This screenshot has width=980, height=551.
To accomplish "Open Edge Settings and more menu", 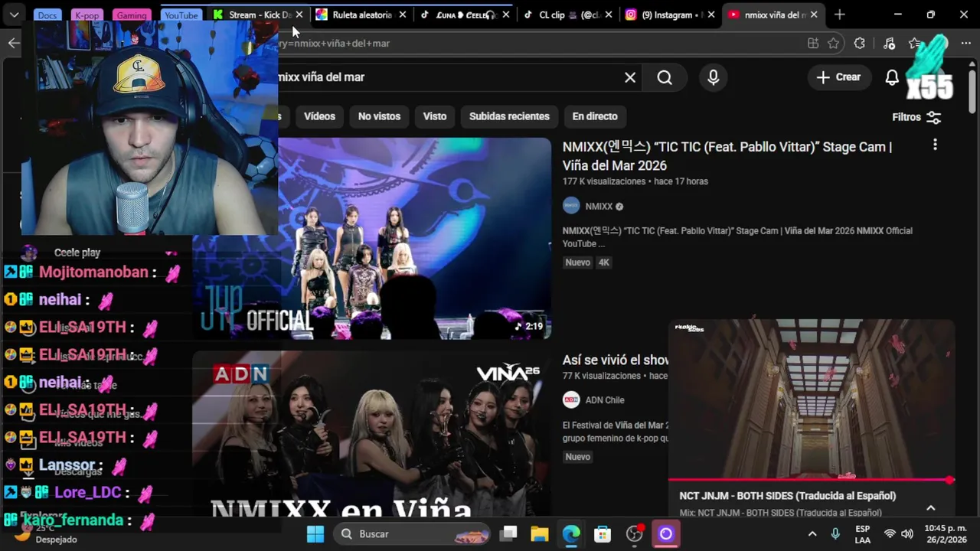I will point(965,44).
